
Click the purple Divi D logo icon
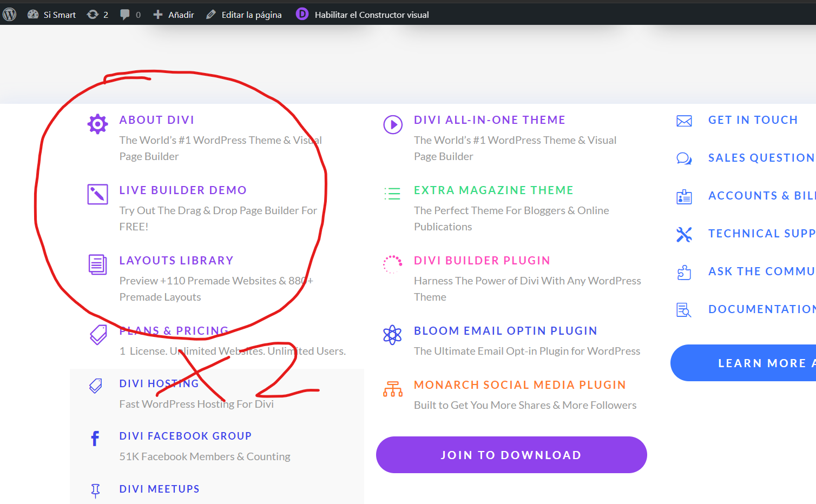(302, 14)
